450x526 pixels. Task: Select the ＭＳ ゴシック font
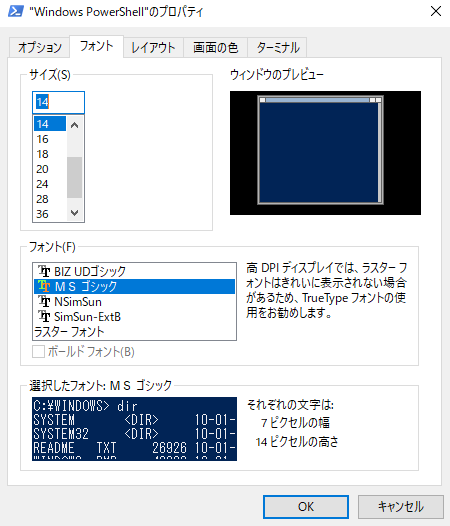(x=134, y=286)
